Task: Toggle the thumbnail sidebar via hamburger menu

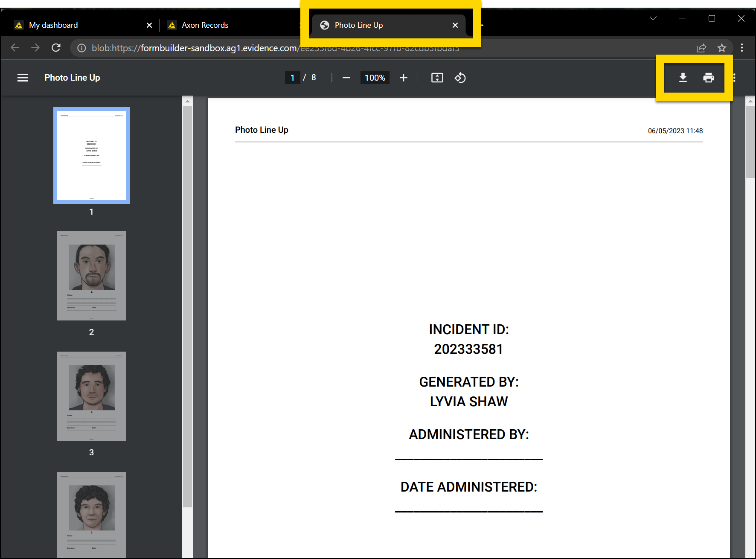Action: [22, 78]
